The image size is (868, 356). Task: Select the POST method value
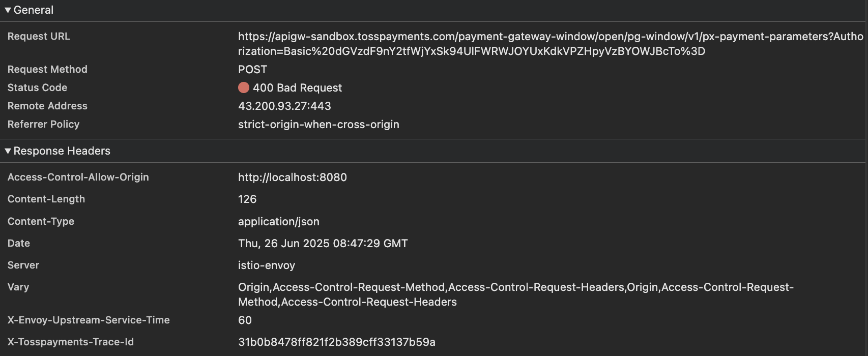pos(252,69)
